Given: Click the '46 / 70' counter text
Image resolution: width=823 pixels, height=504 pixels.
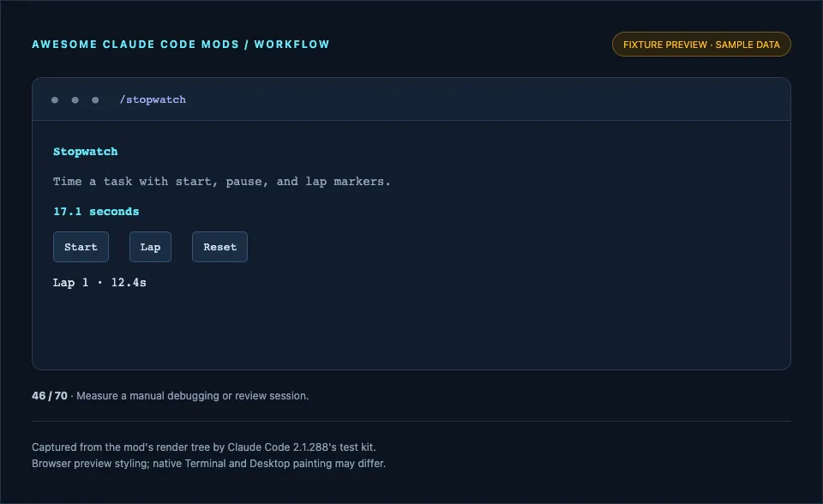Looking at the screenshot, I should tap(50, 396).
